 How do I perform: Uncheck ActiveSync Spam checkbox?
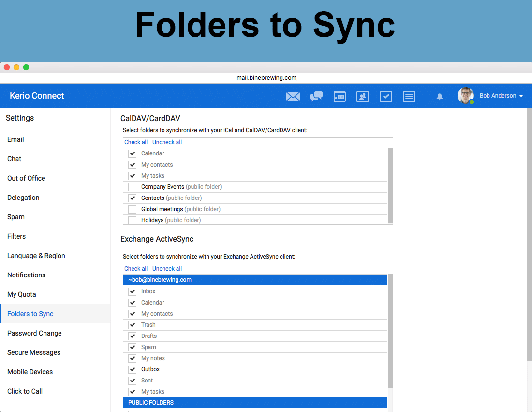(x=133, y=347)
